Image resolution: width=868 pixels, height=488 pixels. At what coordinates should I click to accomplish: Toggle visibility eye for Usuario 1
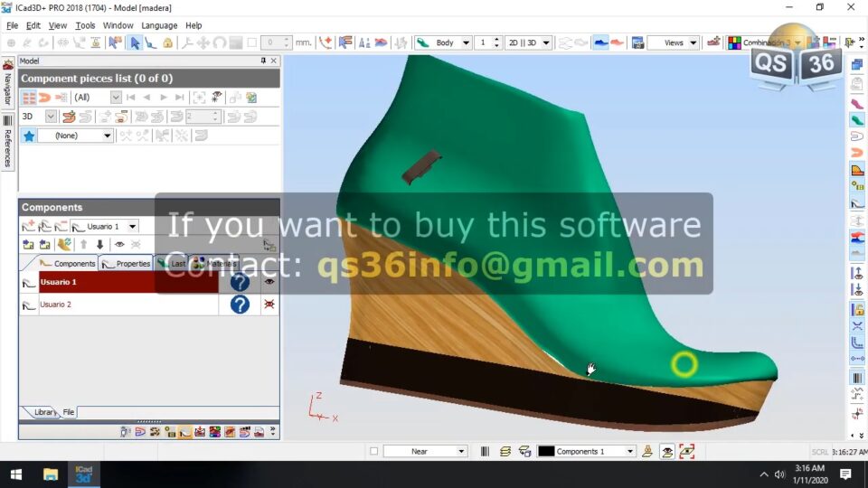point(269,282)
